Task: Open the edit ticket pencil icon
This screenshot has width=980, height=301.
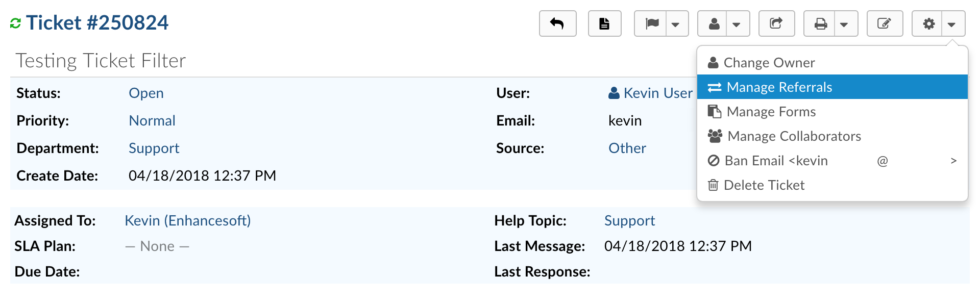Action: pyautogui.click(x=885, y=23)
